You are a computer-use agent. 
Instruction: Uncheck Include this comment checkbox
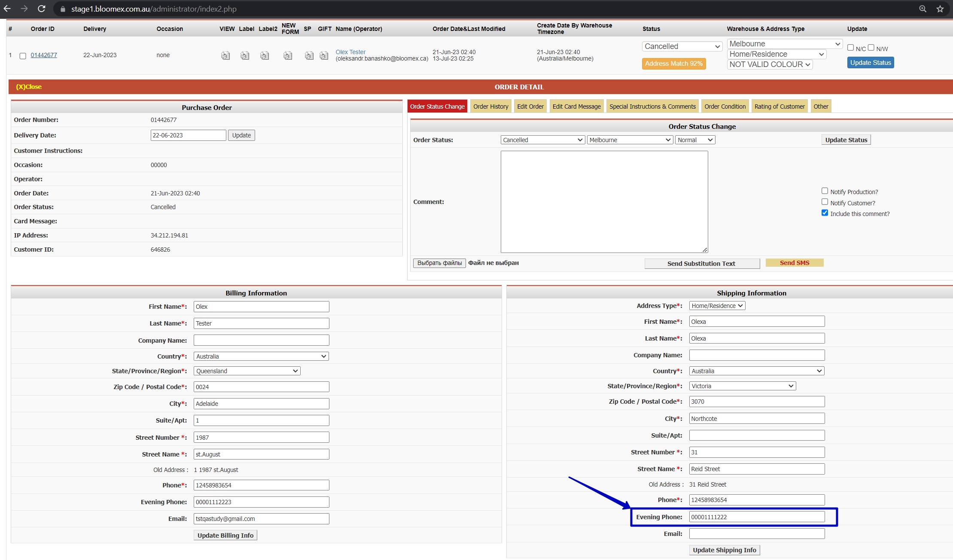tap(825, 213)
